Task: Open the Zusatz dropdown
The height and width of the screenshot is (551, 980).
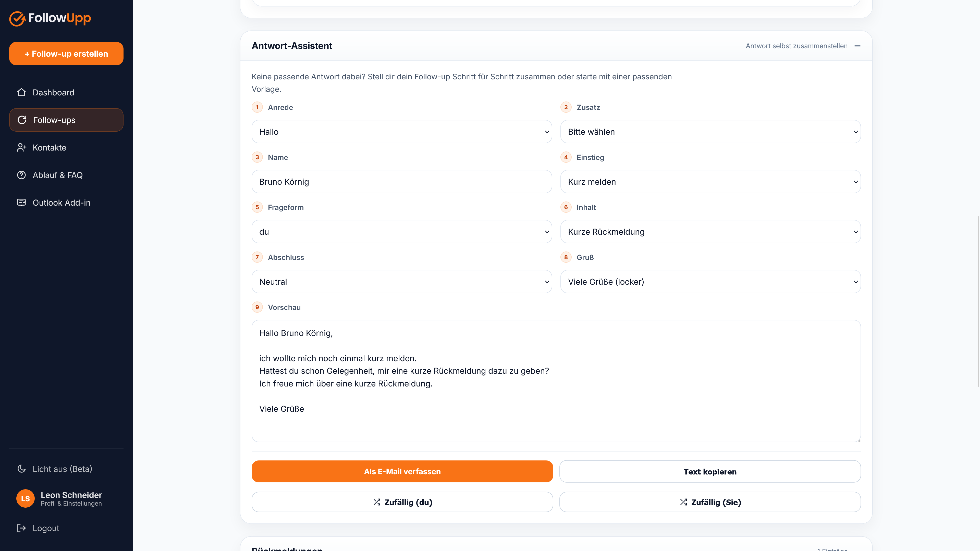Action: 710,132
